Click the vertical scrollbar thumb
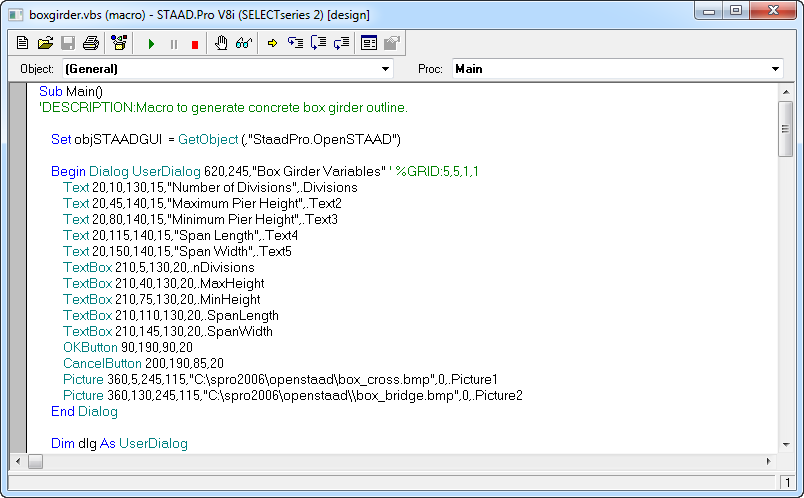The height and width of the screenshot is (498, 804). coord(786,129)
